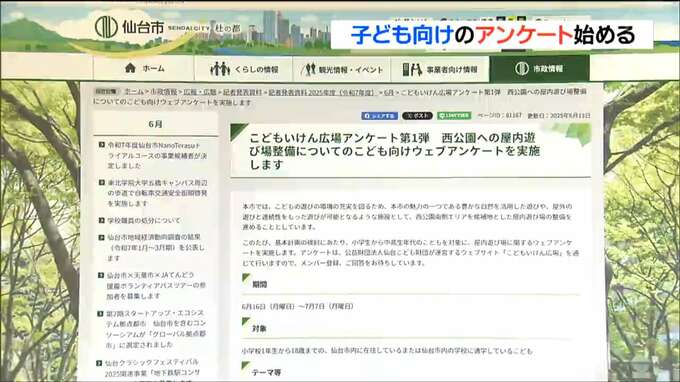Screen dimensions: 680x382
Task: Click the 6月 sidebar heading
Action: pos(155,124)
